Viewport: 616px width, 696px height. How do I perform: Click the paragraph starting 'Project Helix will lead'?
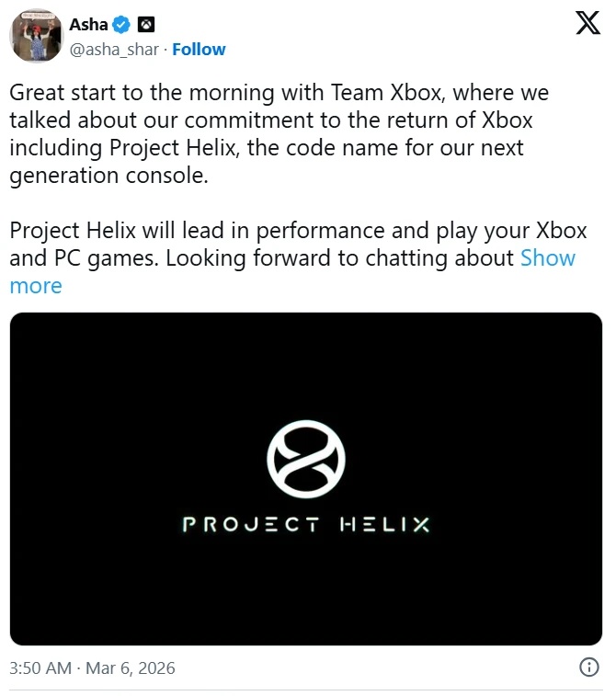tap(276, 244)
